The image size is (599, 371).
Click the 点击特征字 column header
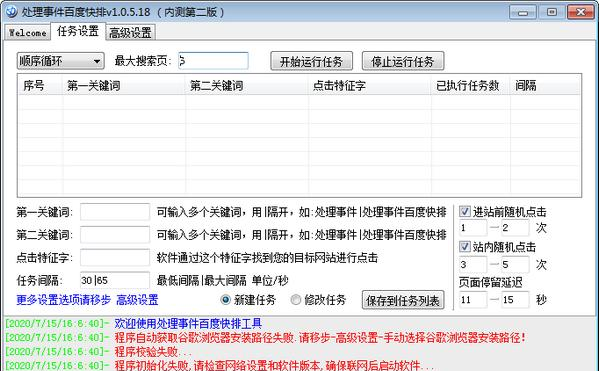click(x=370, y=85)
